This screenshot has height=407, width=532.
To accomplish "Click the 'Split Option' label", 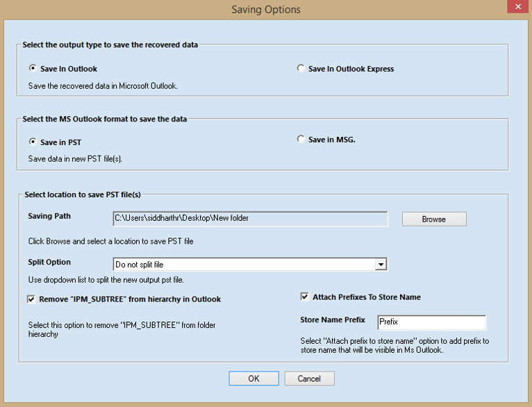I will click(x=49, y=262).
